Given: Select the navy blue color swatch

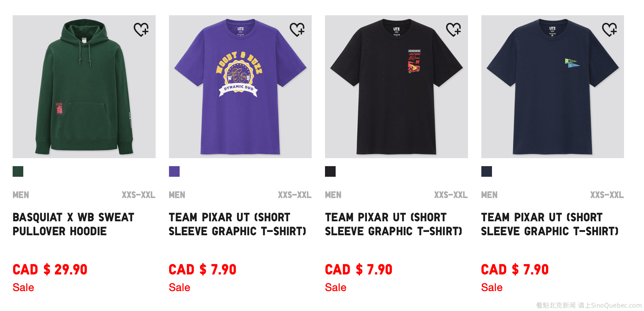Looking at the screenshot, I should click(487, 171).
